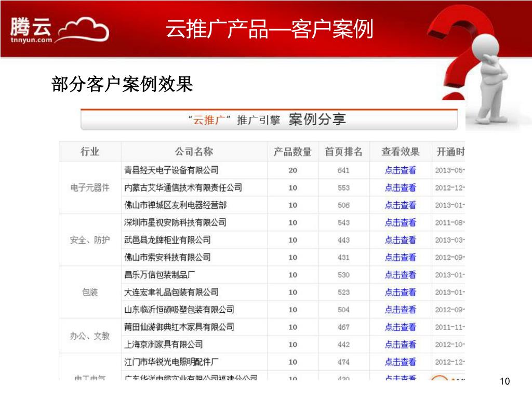Image resolution: width=532 pixels, height=399 pixels.
Task: Click product quantity value 20
Action: (293, 170)
